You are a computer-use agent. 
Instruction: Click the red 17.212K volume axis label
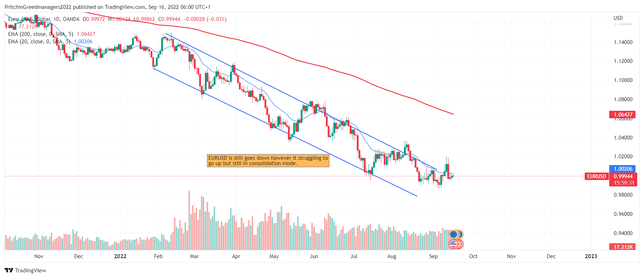[623, 247]
